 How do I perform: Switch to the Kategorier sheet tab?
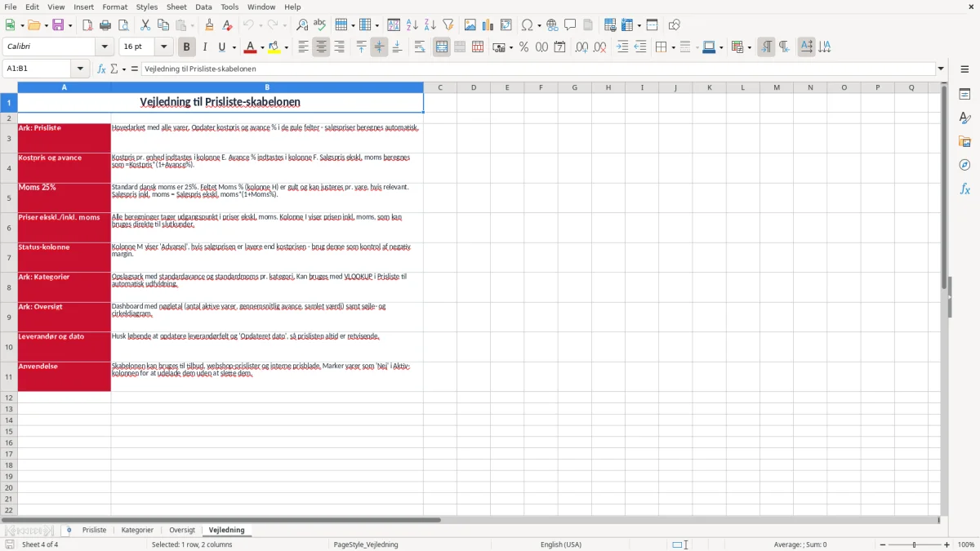coord(137,530)
